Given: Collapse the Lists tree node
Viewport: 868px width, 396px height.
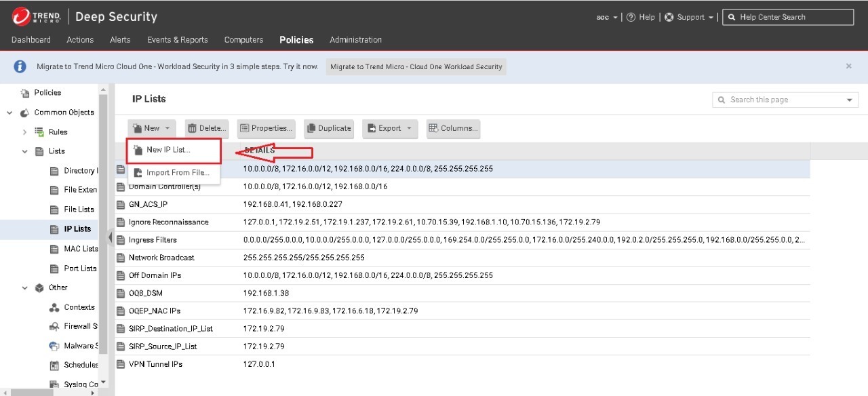Looking at the screenshot, I should [x=24, y=151].
